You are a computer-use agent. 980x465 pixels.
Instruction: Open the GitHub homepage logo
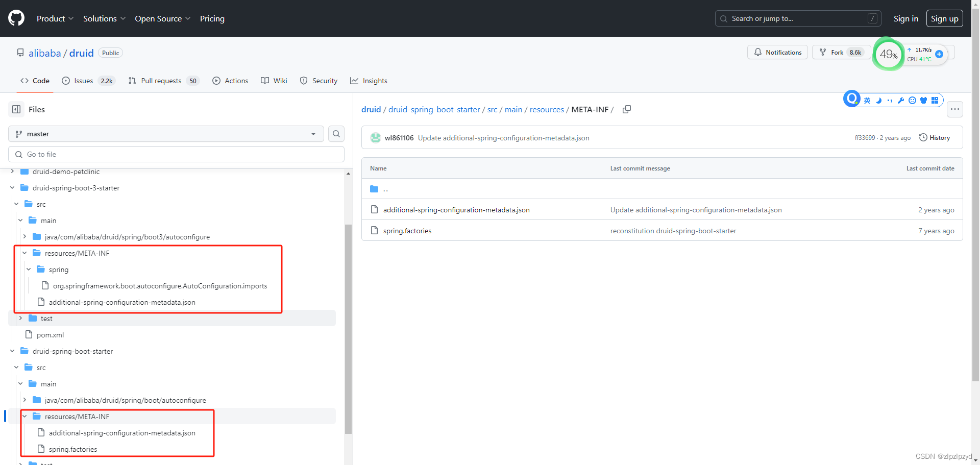(16, 18)
